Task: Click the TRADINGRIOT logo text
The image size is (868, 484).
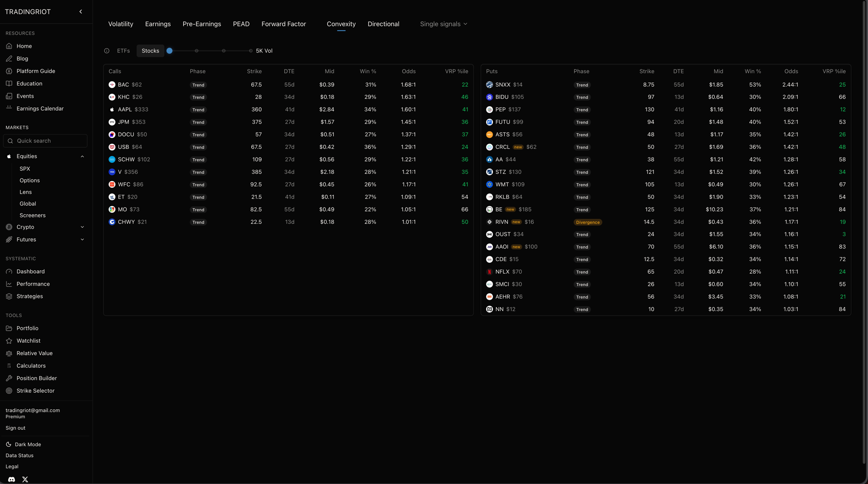Action: (x=28, y=12)
